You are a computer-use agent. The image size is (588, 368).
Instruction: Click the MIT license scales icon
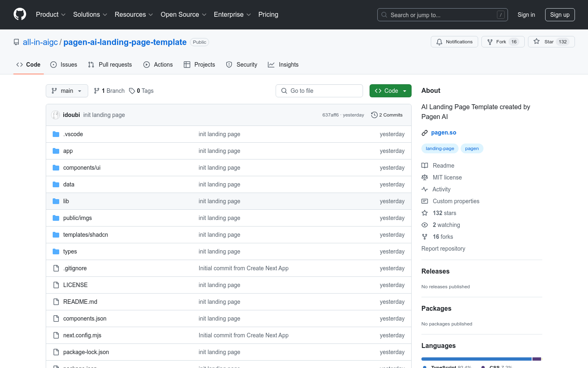point(425,177)
